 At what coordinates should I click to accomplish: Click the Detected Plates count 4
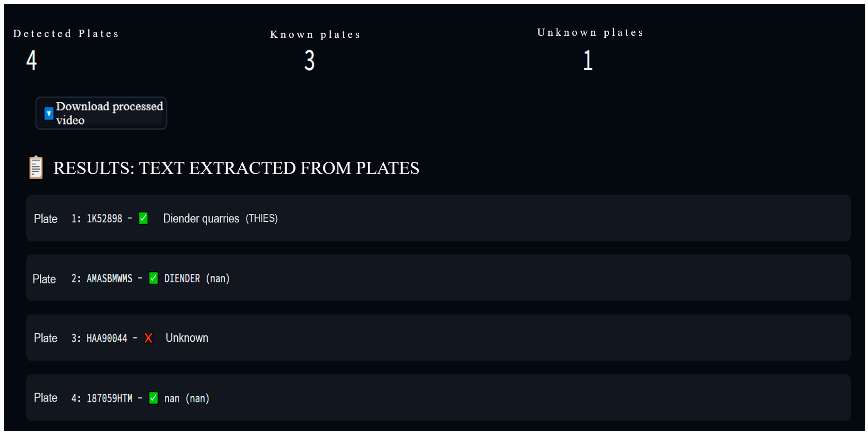[32, 60]
